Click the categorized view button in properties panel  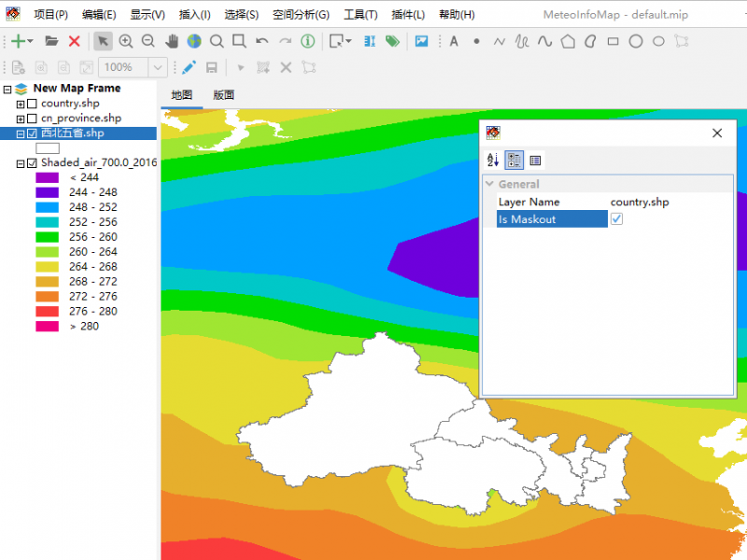514,160
